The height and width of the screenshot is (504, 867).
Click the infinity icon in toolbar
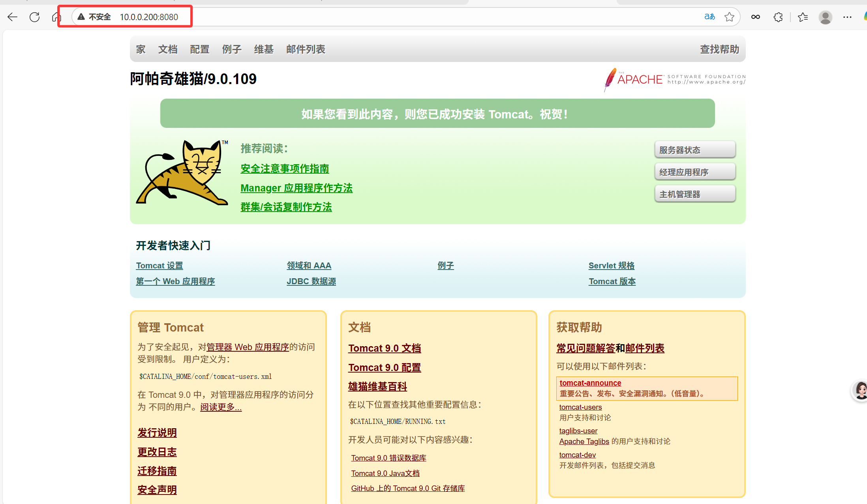point(756,17)
